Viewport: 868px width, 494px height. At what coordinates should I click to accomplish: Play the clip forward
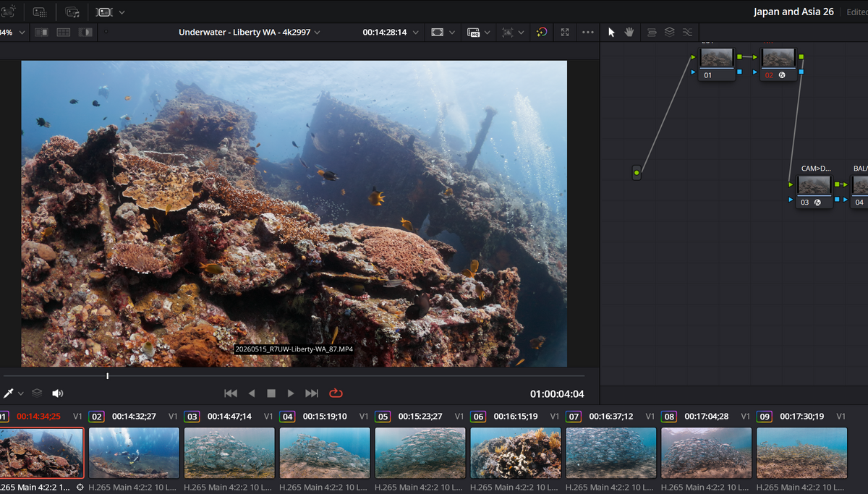[291, 393]
